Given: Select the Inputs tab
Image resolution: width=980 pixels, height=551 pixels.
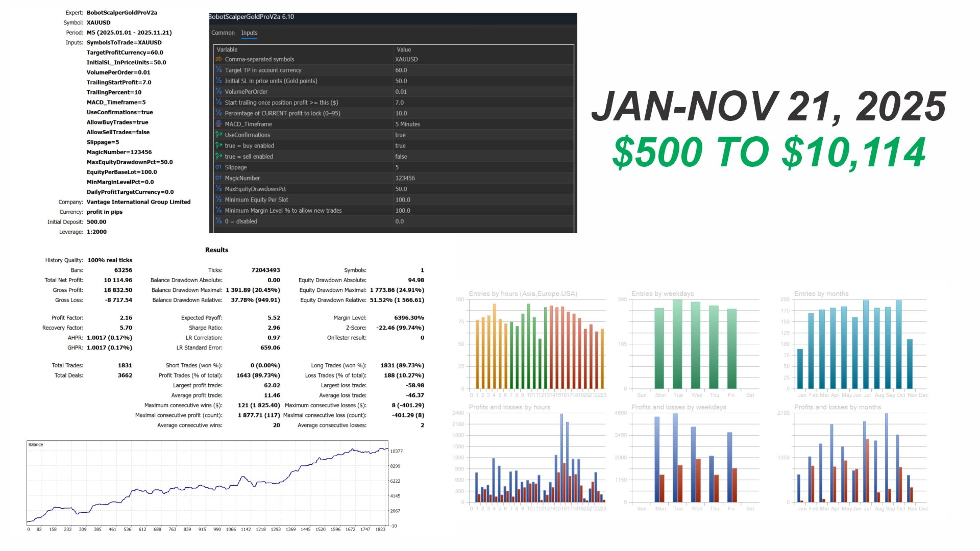Looking at the screenshot, I should pos(249,33).
